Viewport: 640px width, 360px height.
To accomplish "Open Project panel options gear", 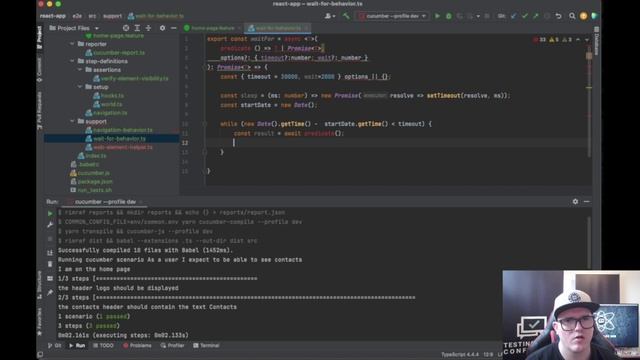I will click(162, 28).
